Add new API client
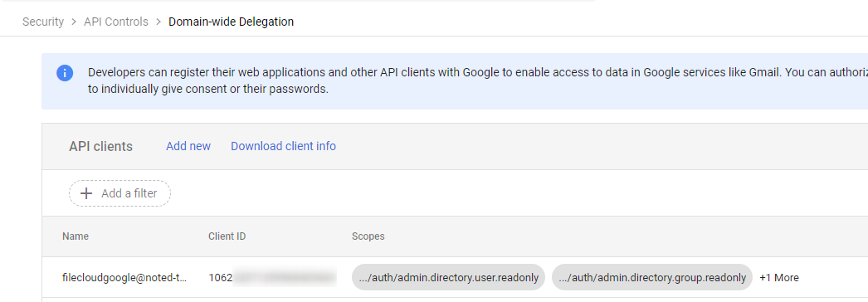This screenshot has width=868, height=302. 188,146
